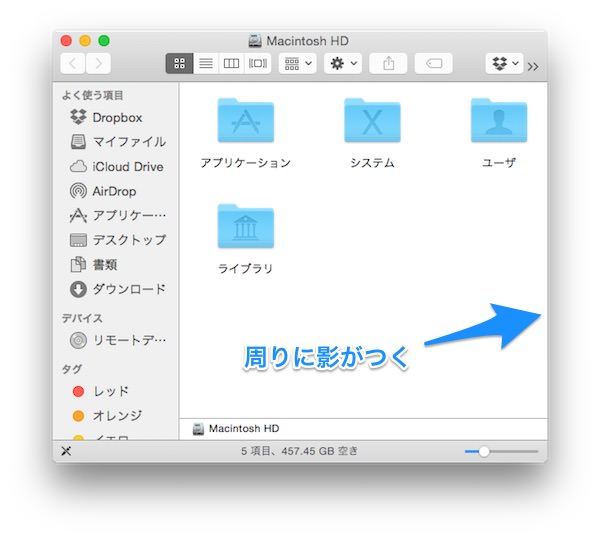This screenshot has height=538, width=600.
Task: Maximize the window with green button
Action: pyautogui.click(x=104, y=41)
